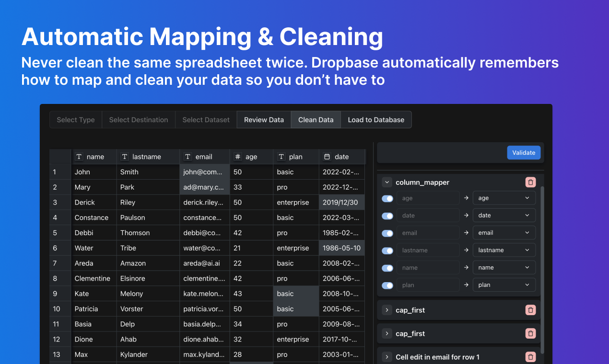Viewport: 609px width, 364px height.
Task: Click the text type icon for email column
Action: [188, 157]
